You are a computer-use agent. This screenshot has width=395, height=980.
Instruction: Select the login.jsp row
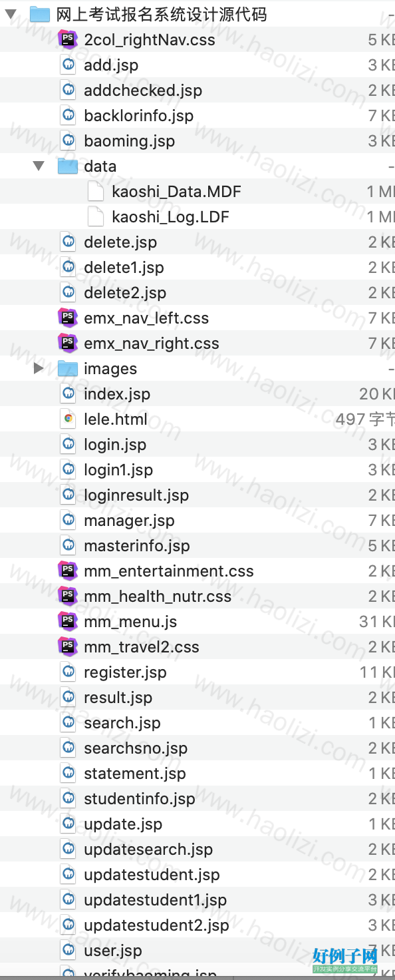197,445
